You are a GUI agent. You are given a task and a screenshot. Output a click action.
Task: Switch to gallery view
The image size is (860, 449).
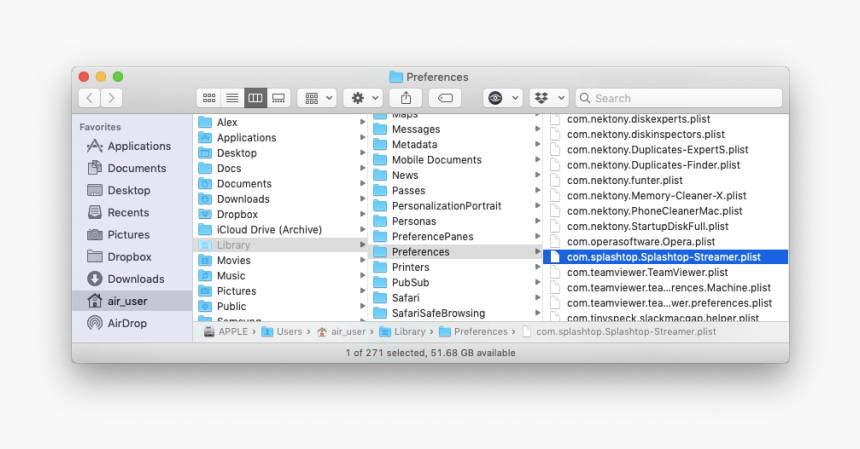(279, 98)
